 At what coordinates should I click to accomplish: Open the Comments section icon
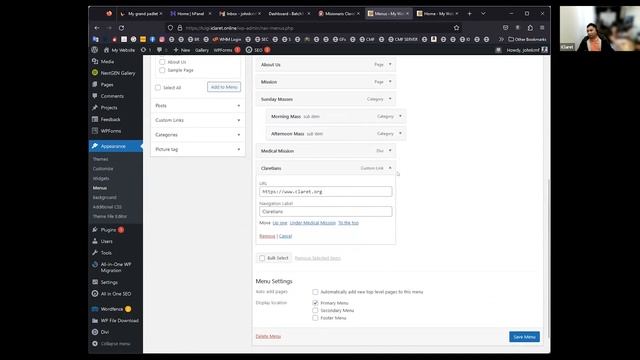point(95,96)
